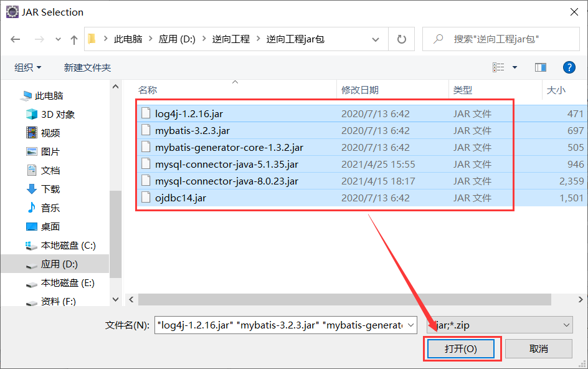Change the view layout icon
The image size is (588, 369).
pos(498,67)
